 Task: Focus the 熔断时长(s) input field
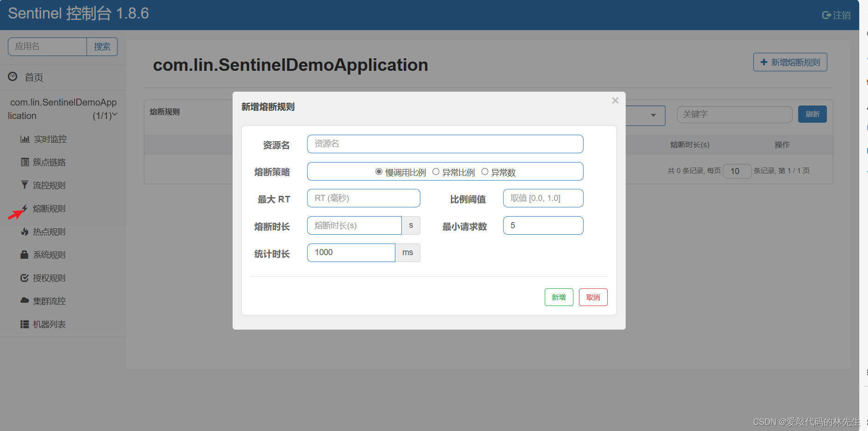coord(354,225)
